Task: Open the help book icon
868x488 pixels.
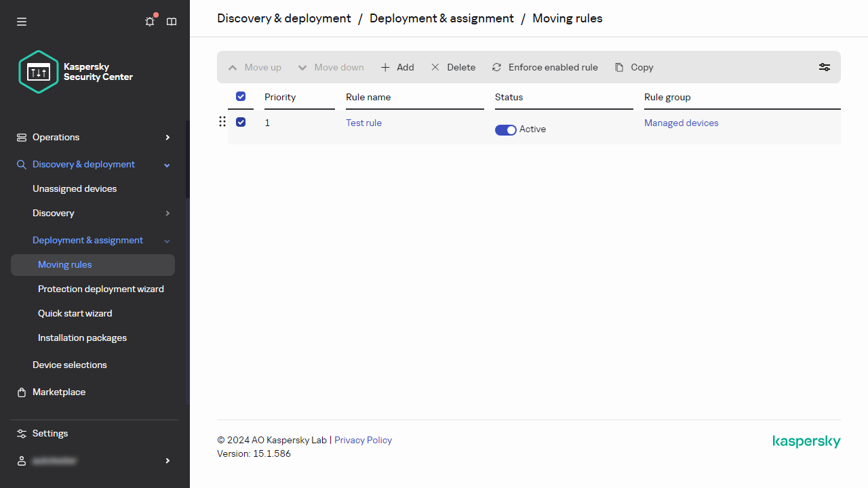Action: tap(172, 22)
